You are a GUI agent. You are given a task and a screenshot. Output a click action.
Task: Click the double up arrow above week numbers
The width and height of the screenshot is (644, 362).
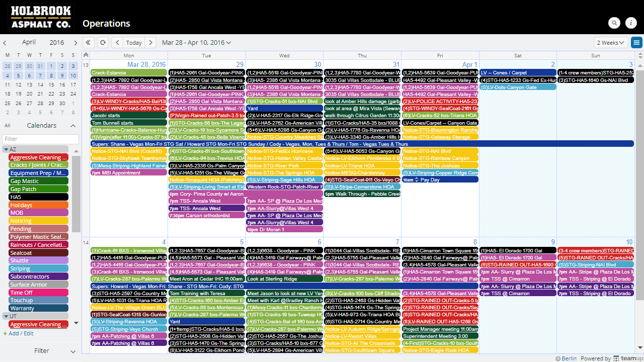[86, 55]
